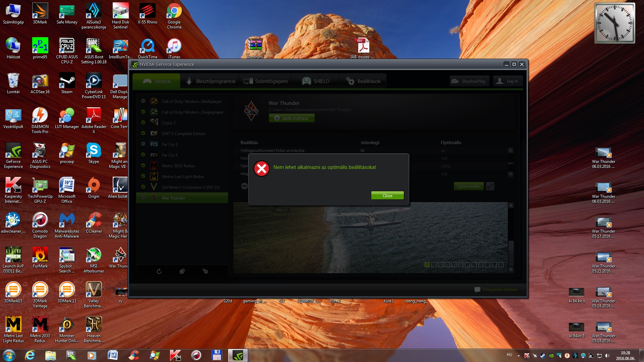Open the Játékok tab in GeForce Experience
Screen dimensions: 644x362
[x=157, y=81]
